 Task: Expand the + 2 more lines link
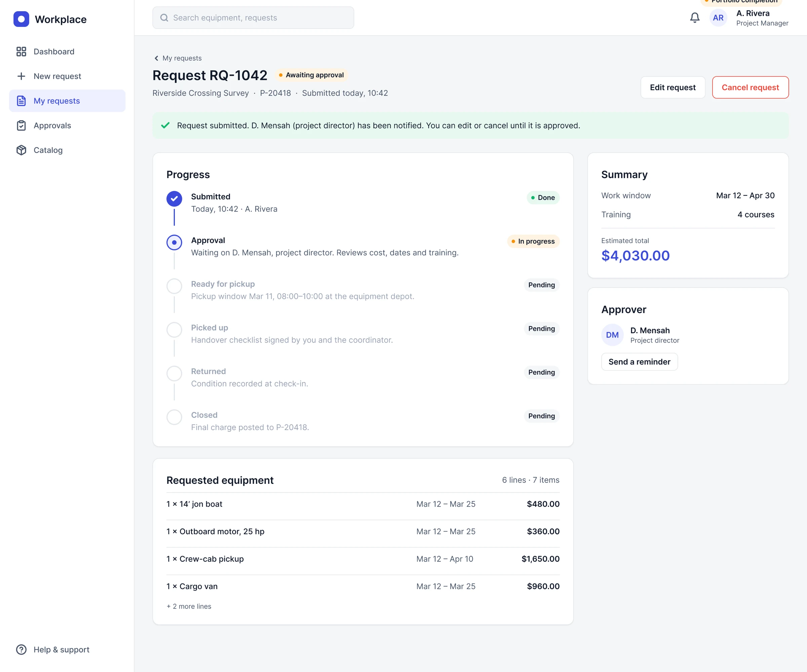click(189, 606)
